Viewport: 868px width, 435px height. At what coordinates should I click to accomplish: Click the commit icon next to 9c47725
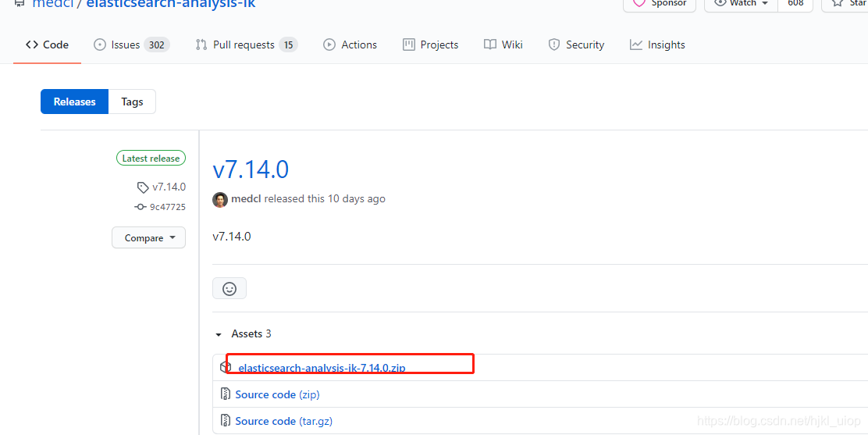[x=141, y=207]
